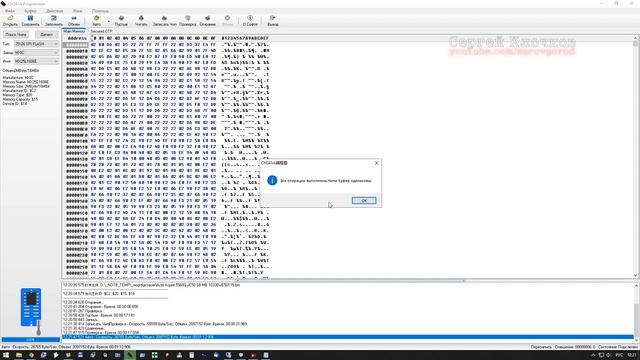
Task: Click the Заполнить (Fill buffer) toolbar icon
Action: (53, 20)
